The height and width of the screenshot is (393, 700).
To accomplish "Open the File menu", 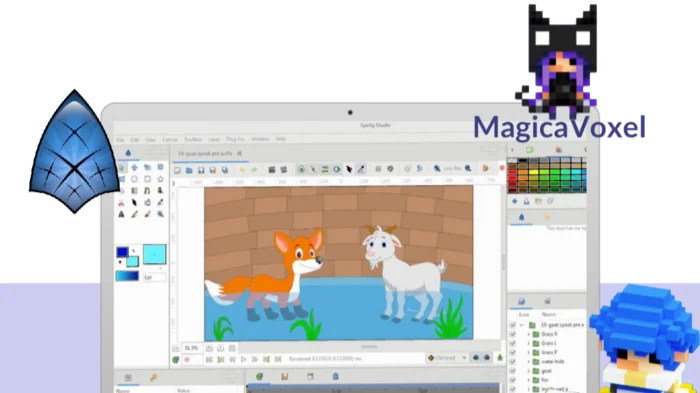I will point(121,140).
